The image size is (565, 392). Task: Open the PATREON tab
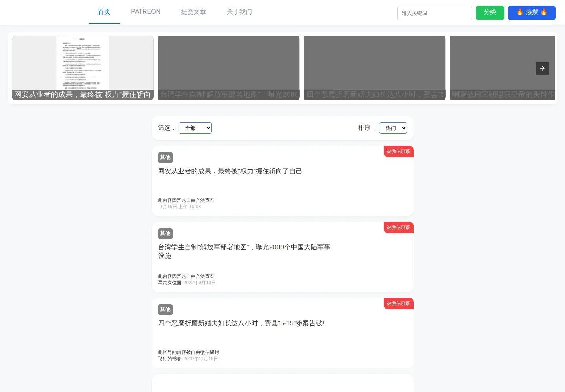pos(146,12)
